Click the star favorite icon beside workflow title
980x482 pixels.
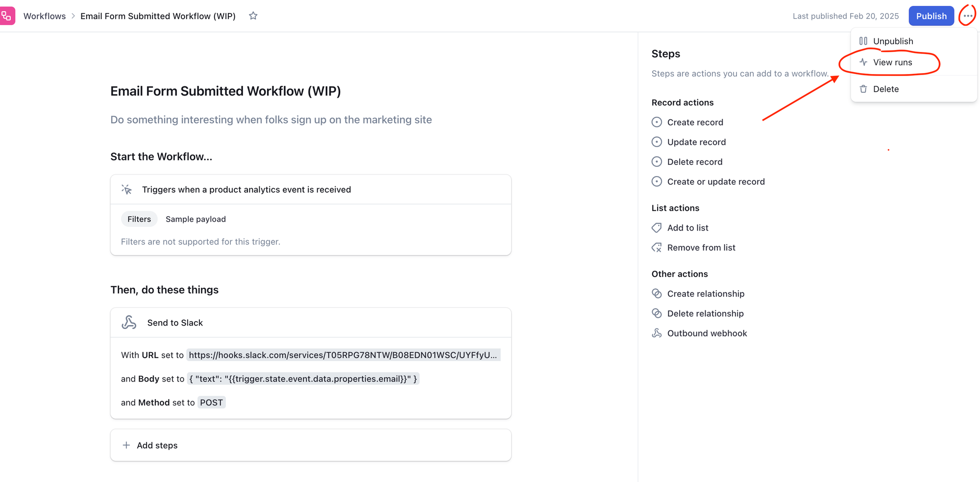253,16
